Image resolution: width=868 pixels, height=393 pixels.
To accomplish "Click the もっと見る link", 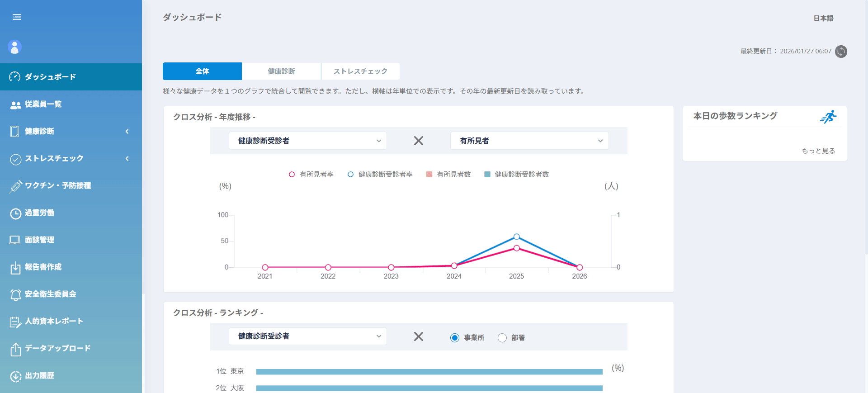I will [x=818, y=151].
